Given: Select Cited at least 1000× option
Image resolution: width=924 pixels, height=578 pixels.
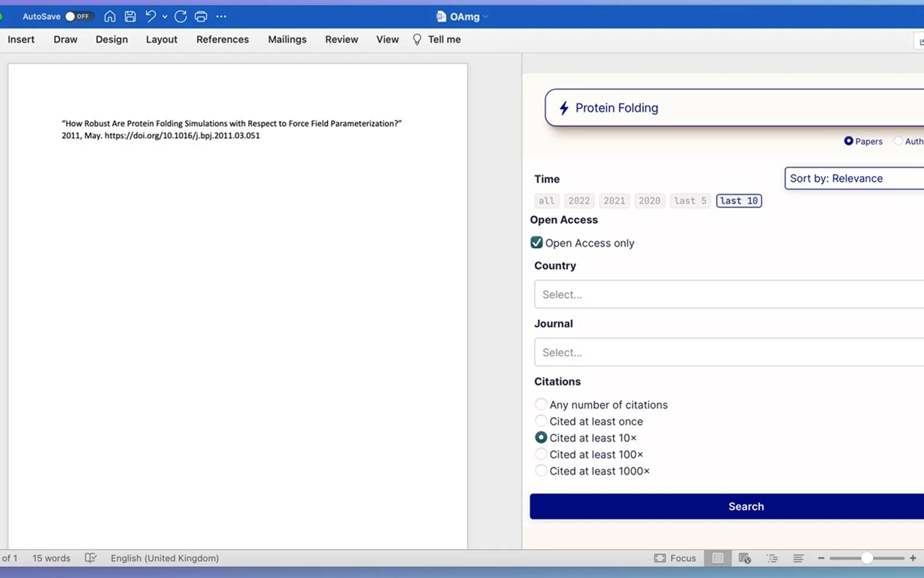Looking at the screenshot, I should coord(541,470).
